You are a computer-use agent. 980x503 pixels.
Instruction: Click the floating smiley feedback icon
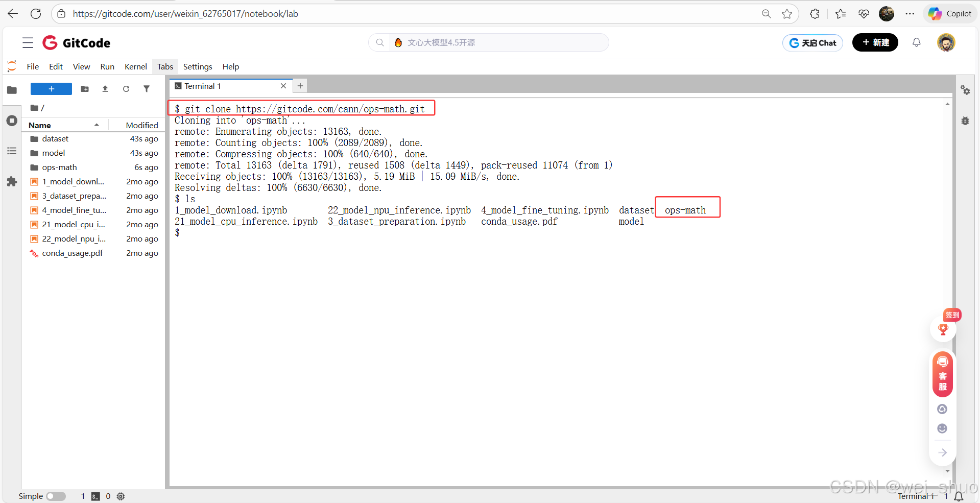point(943,428)
